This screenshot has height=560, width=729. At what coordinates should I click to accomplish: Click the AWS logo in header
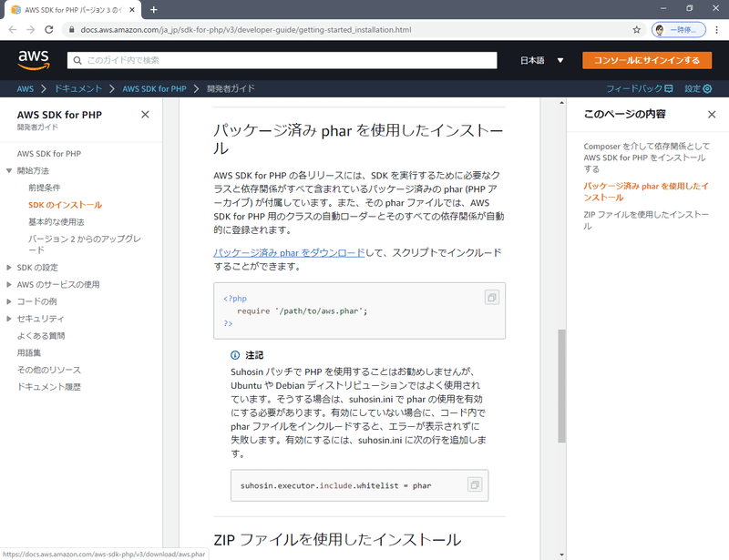click(34, 60)
